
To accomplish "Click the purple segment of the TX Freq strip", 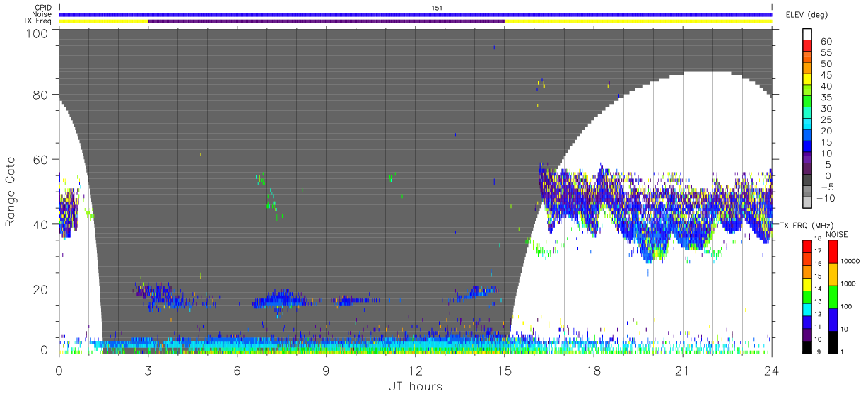I will pos(327,21).
